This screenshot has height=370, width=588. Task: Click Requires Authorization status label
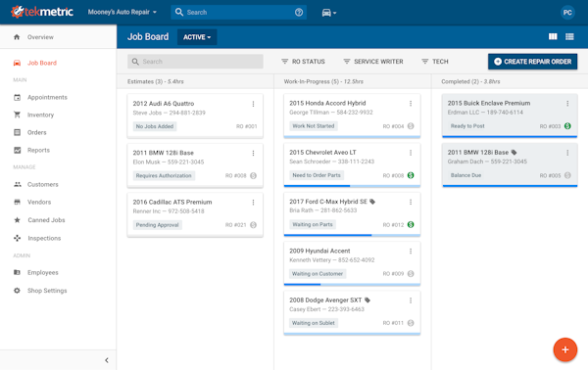click(164, 175)
